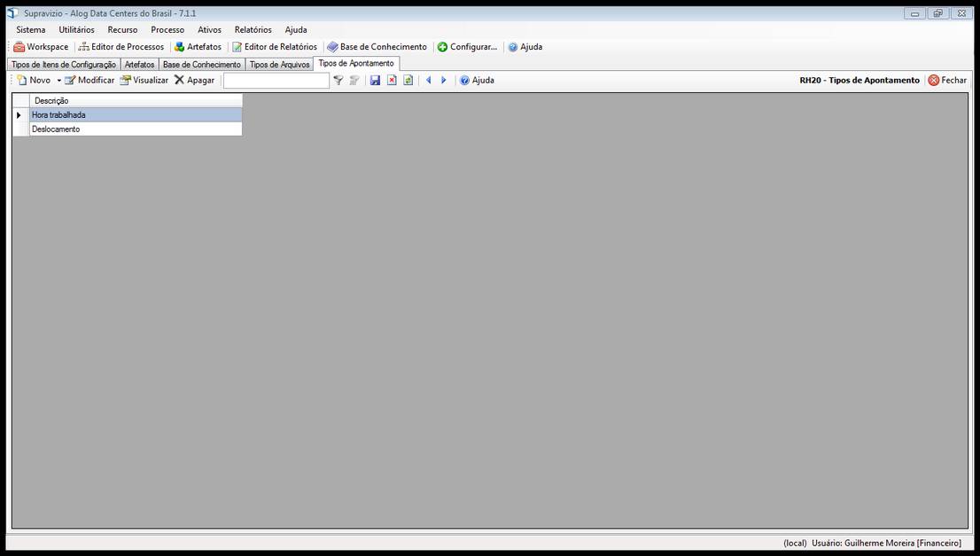Go to previous record with left arrow

click(429, 80)
